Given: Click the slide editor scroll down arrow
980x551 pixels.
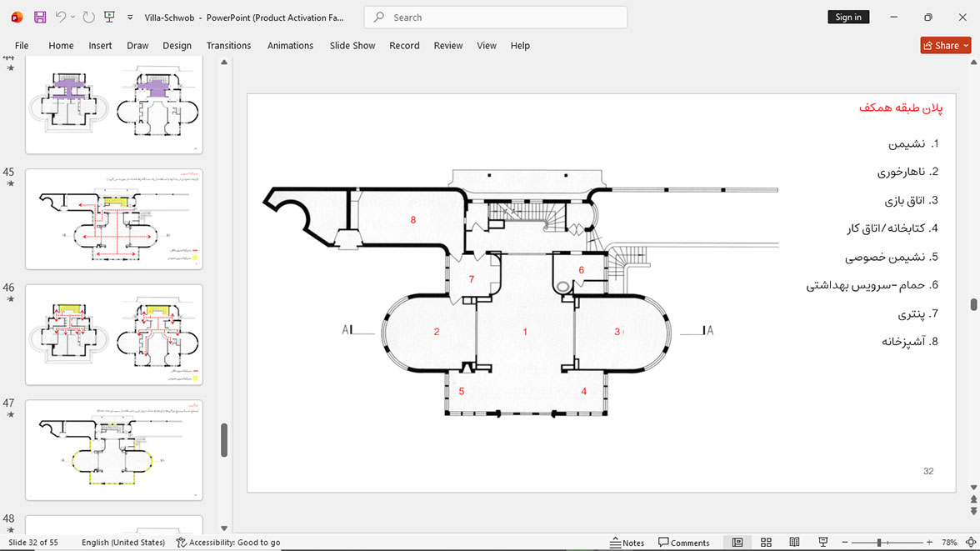Looking at the screenshot, I should click(973, 487).
